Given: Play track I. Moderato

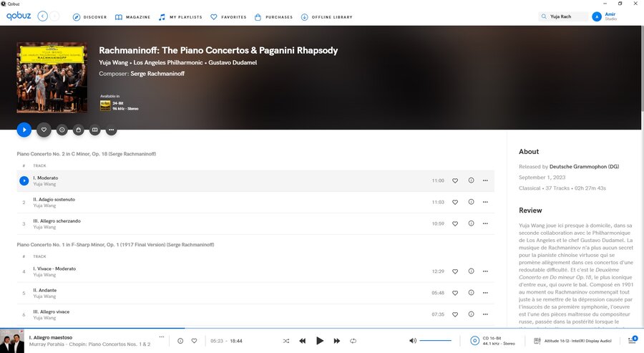Looking at the screenshot, I should tap(24, 181).
